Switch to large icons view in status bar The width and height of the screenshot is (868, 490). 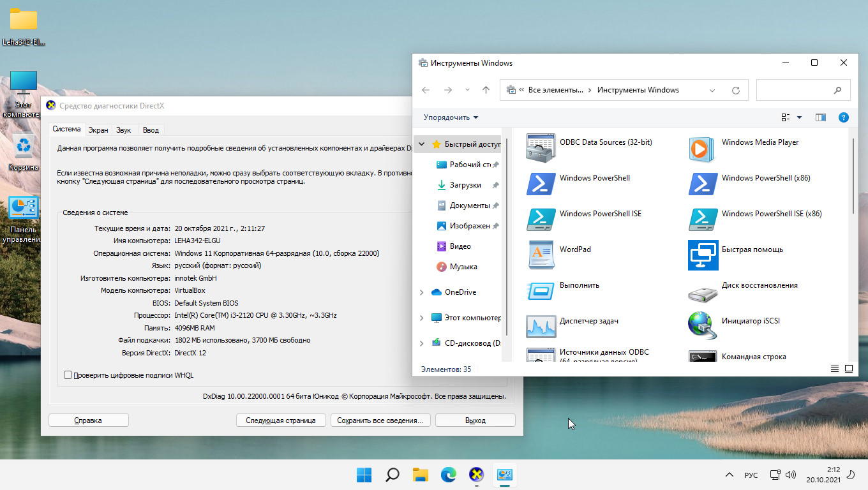click(x=849, y=369)
